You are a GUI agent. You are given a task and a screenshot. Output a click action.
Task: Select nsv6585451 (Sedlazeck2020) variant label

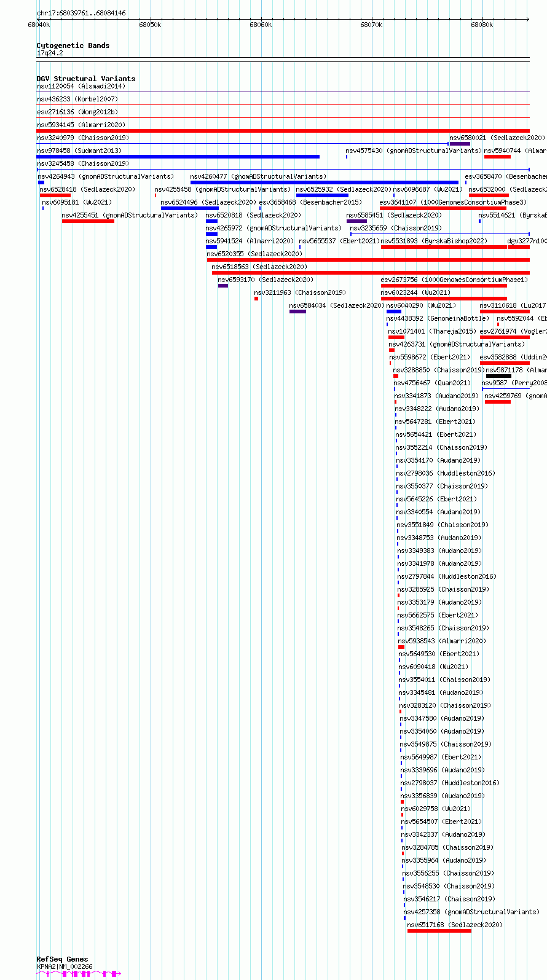(394, 215)
